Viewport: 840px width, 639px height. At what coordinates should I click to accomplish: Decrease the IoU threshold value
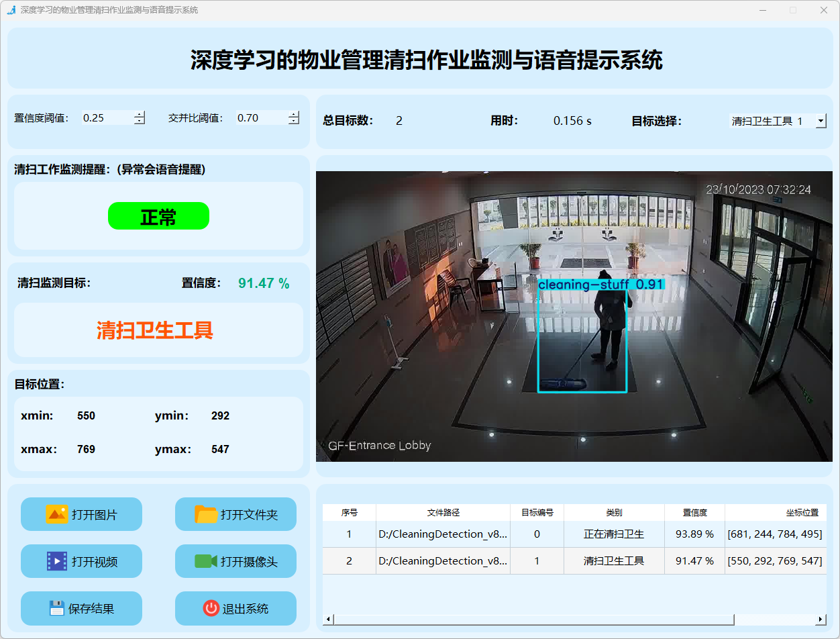[x=293, y=121]
